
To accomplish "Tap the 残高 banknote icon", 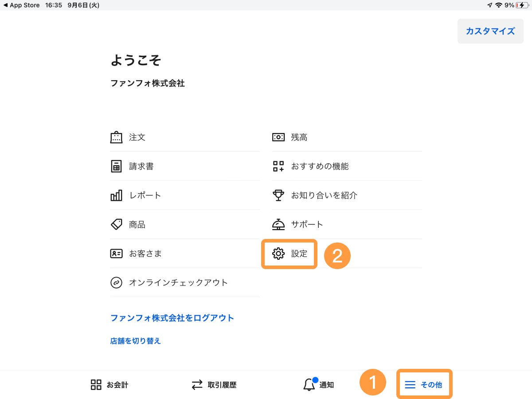I will [x=278, y=137].
